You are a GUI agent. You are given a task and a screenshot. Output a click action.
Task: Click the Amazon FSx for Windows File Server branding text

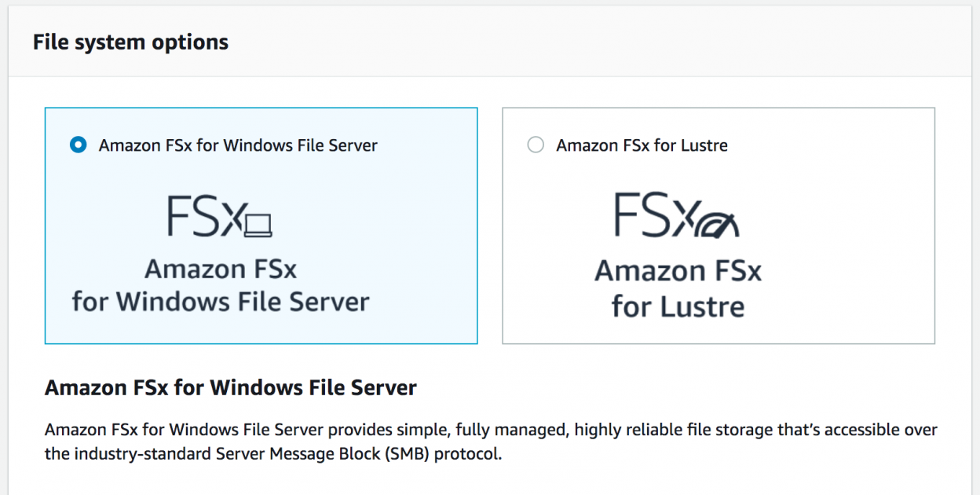221,284
